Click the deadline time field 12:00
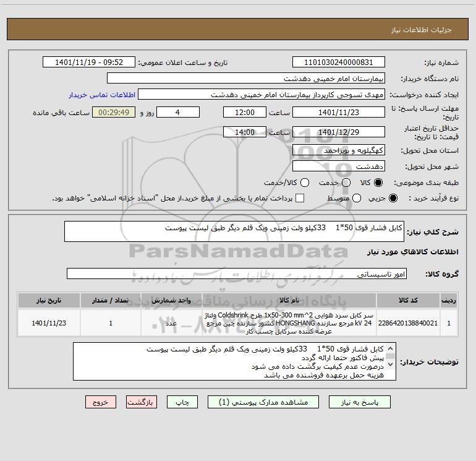 [x=245, y=112]
